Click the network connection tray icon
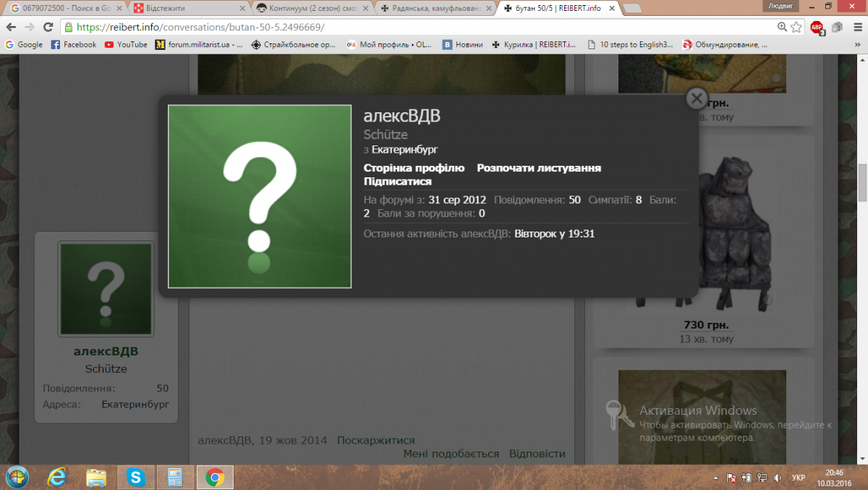 coord(761,478)
